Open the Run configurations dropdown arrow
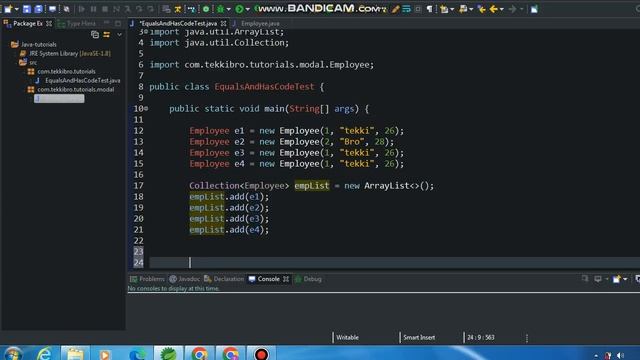The image size is (640, 360). [247, 9]
